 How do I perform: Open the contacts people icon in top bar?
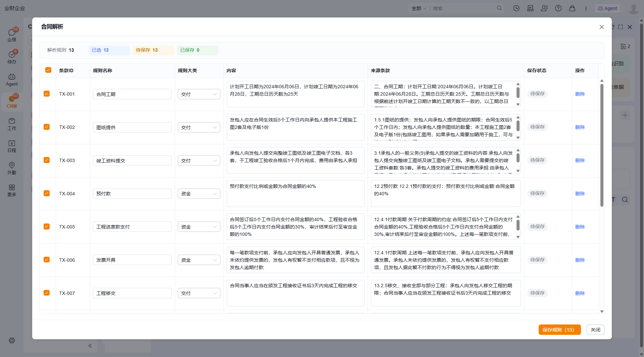[544, 8]
